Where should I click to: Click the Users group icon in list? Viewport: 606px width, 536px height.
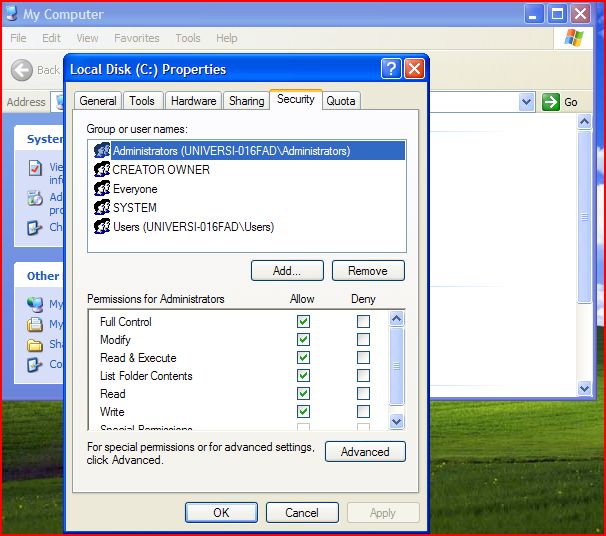coord(102,226)
